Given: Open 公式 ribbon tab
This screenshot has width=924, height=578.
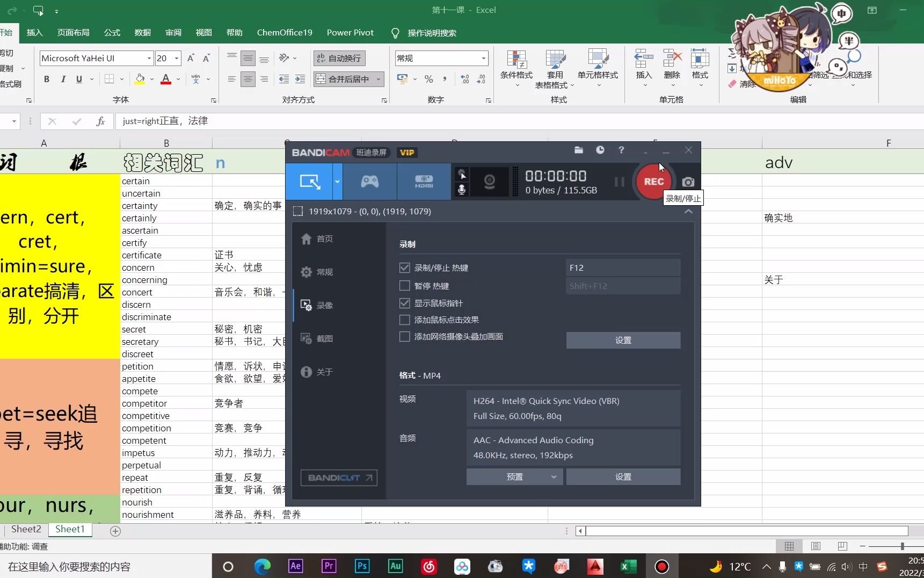Looking at the screenshot, I should [112, 33].
